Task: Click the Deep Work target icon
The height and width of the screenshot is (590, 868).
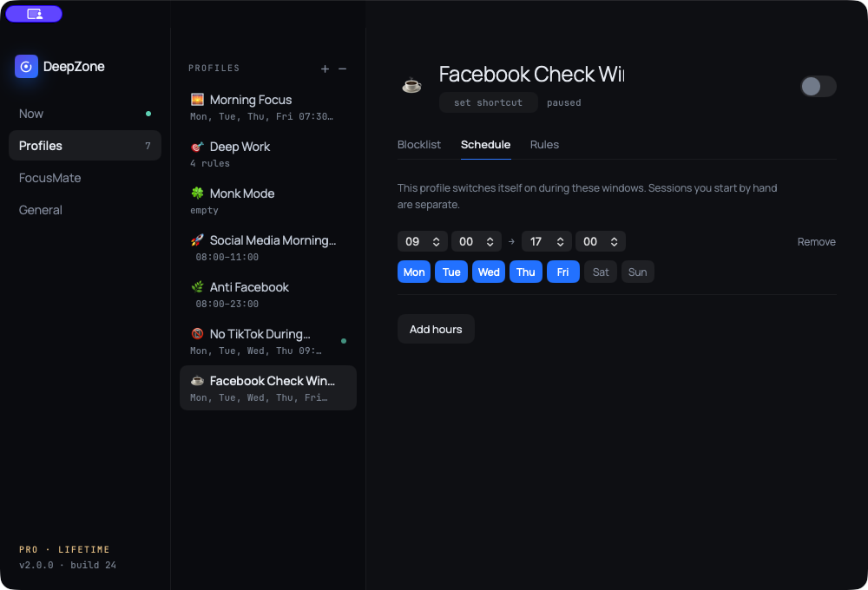Action: coord(197,147)
